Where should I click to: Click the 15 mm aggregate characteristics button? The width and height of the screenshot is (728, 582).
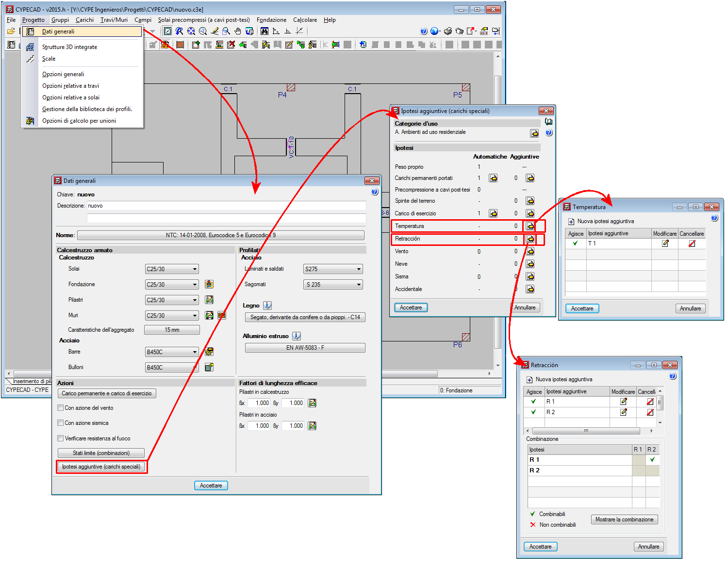click(x=172, y=330)
